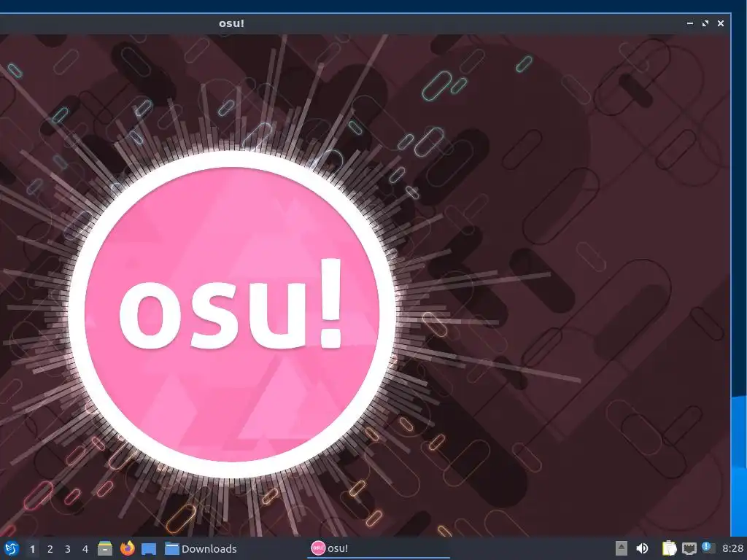The image size is (747, 560).
Task: Open the volume control icon
Action: tap(642, 548)
